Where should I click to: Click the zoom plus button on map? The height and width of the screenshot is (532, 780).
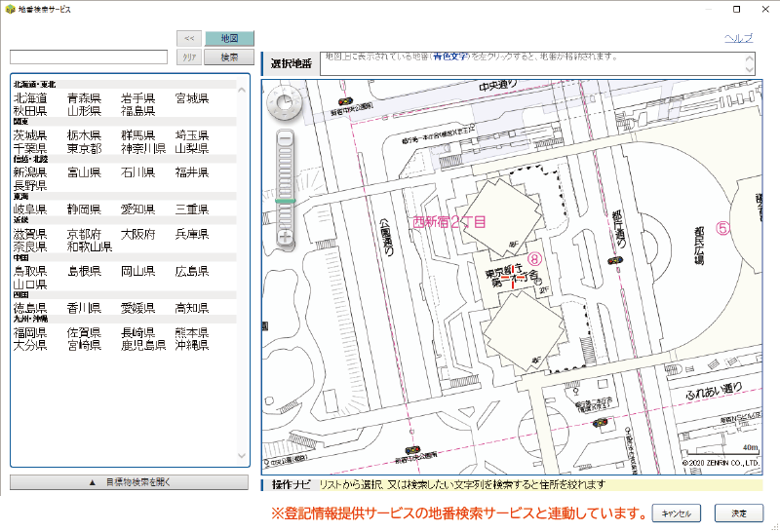pos(286,237)
